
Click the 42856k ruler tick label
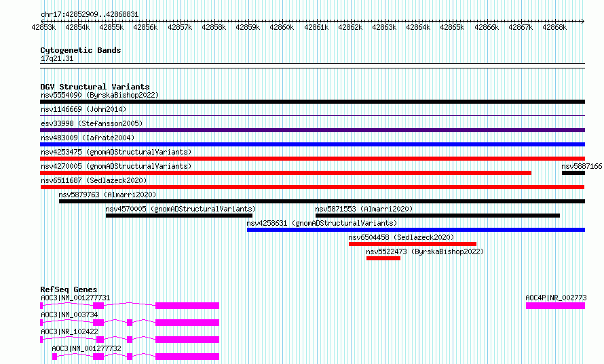145,27
